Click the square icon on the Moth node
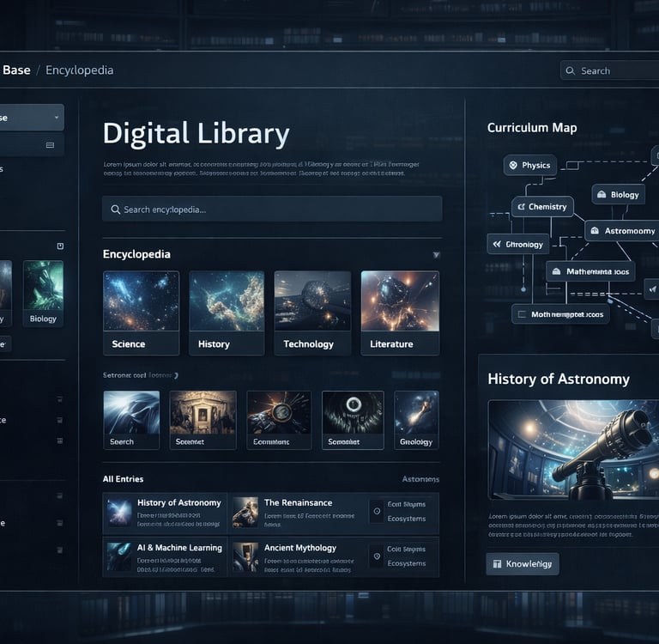The height and width of the screenshot is (644, 659). coord(522,314)
